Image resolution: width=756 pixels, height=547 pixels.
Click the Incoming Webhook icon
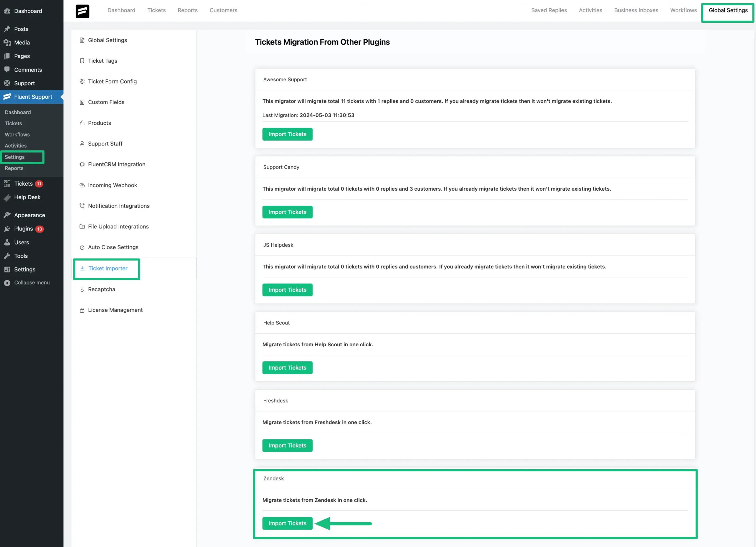pyautogui.click(x=82, y=185)
